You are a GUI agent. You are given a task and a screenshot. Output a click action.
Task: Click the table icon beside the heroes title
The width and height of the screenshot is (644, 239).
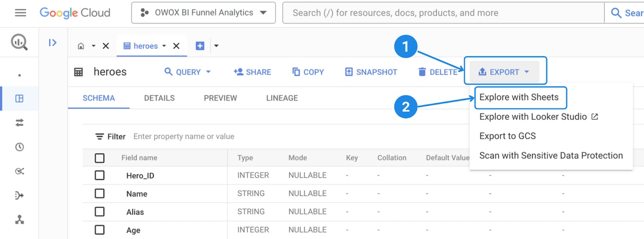pos(79,72)
